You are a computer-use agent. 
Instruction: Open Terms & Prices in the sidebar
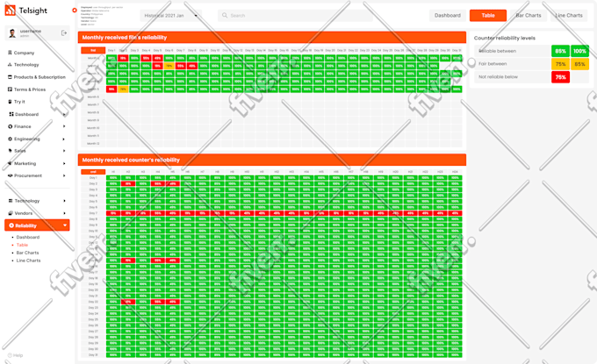point(30,89)
